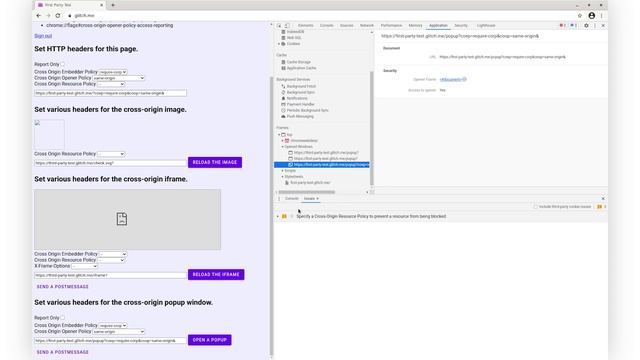
Task: Click the Reload the Image button
Action: coord(215,162)
